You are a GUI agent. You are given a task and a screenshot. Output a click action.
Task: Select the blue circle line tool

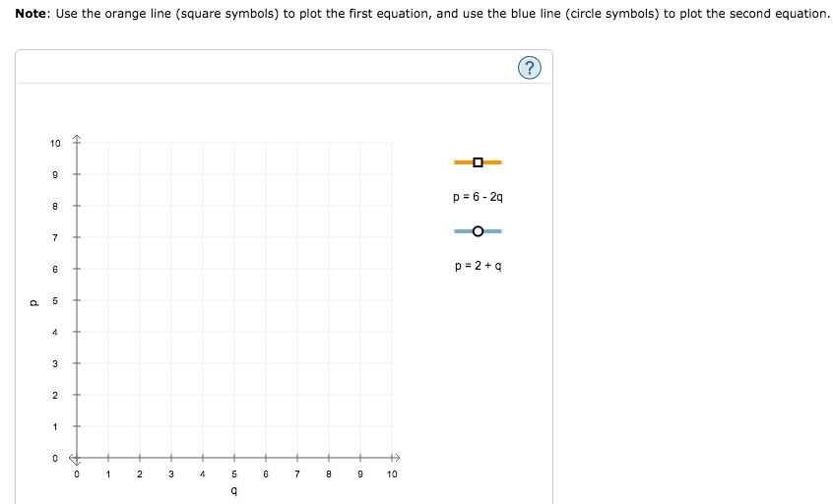(x=478, y=231)
